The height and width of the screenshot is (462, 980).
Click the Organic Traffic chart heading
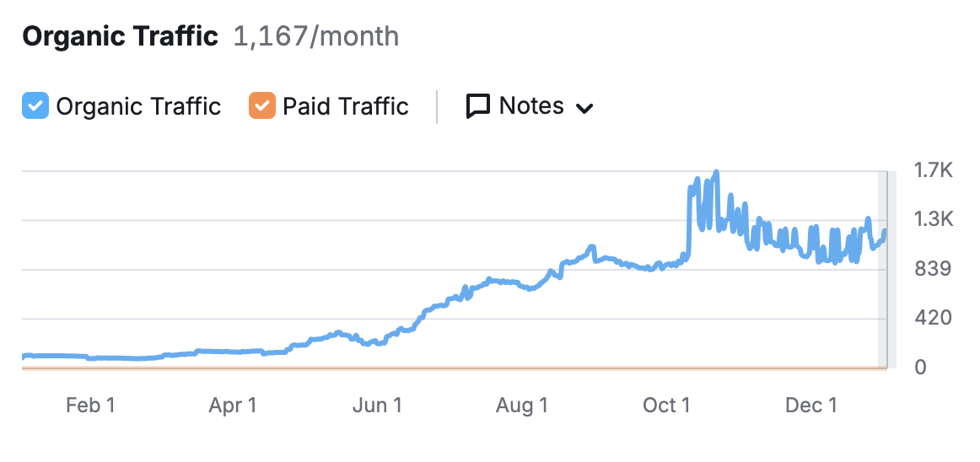121,37
